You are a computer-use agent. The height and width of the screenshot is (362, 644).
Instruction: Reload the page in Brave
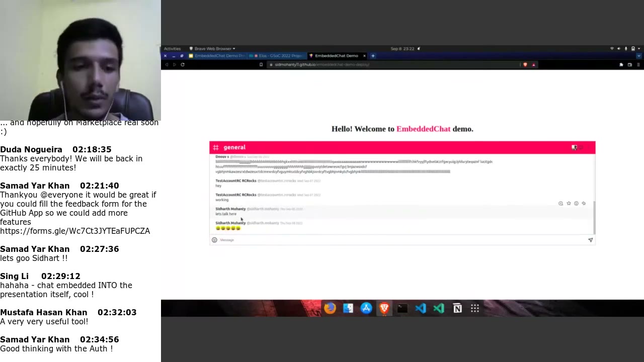pos(182,64)
